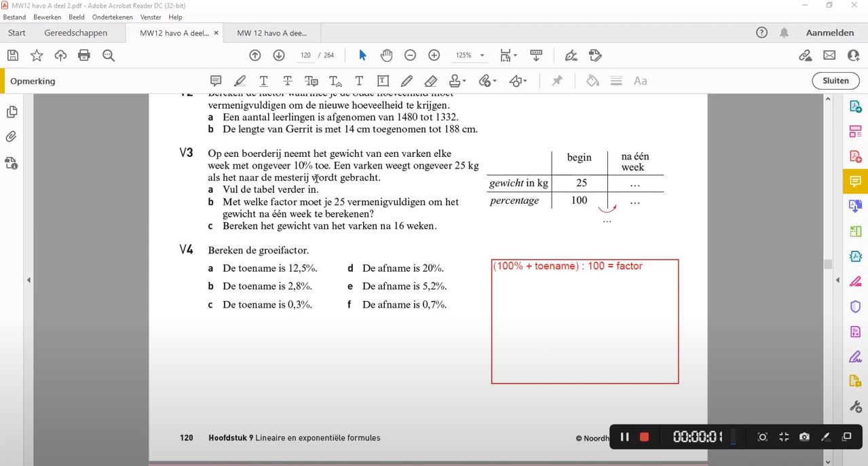Go to next page with down arrow
Image resolution: width=868 pixels, height=466 pixels.
point(279,56)
